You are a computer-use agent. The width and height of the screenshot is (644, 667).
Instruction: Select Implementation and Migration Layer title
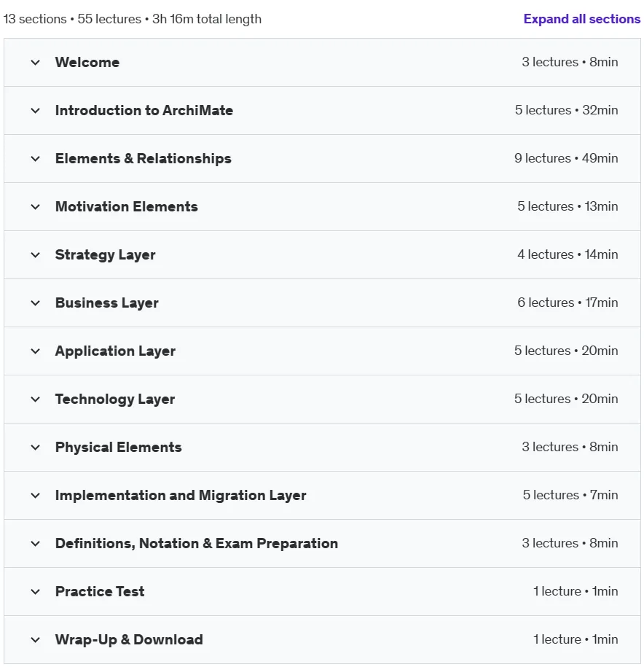click(181, 495)
